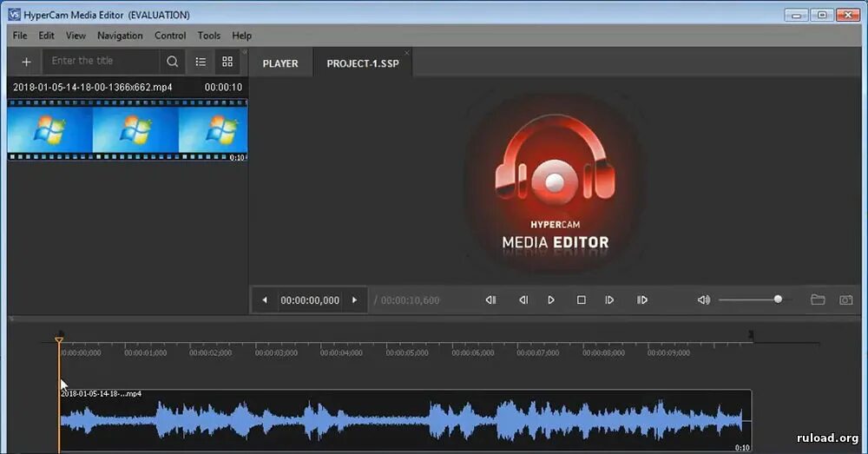
Task: Click the 00:00:05,000 mark on the ruler
Action: pyautogui.click(x=407, y=352)
